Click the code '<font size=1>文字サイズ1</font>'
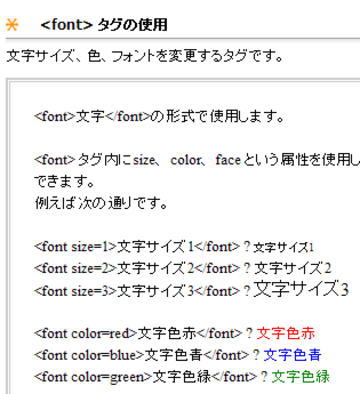Image resolution: width=360 pixels, height=394 pixels. (x=137, y=247)
